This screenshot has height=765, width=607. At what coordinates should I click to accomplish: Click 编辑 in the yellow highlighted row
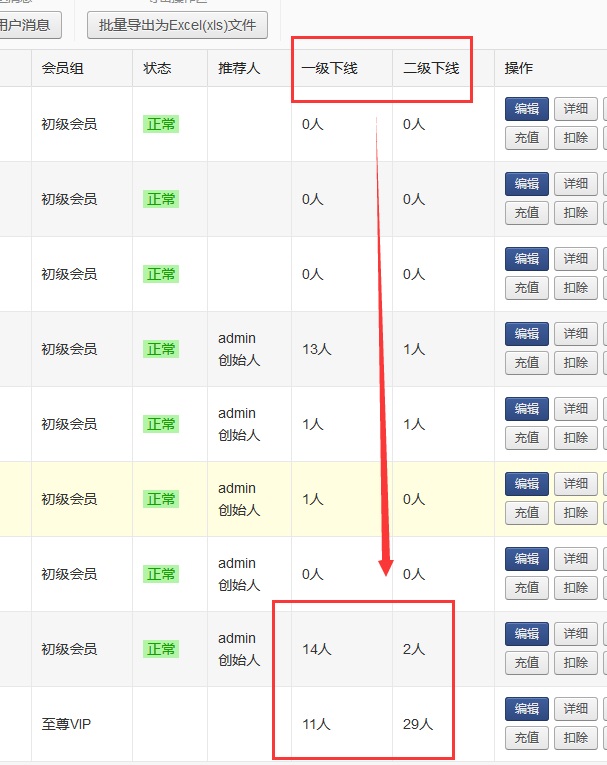click(x=527, y=483)
